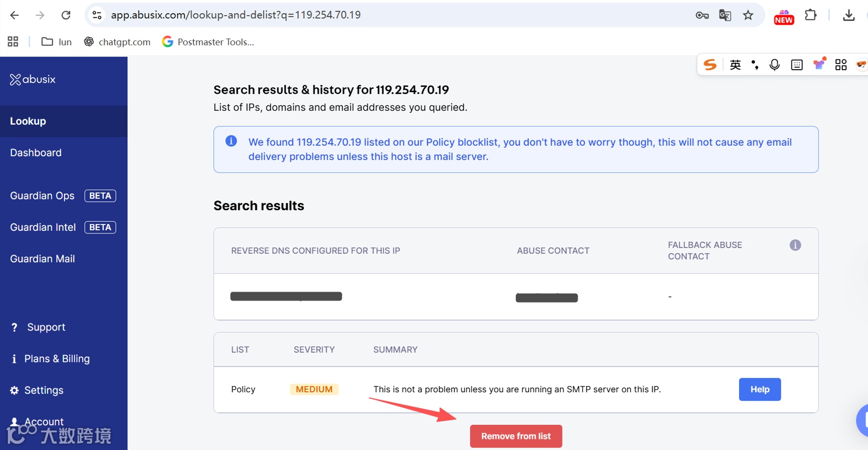Click the Fallback Abuse Contact info icon

tap(795, 245)
